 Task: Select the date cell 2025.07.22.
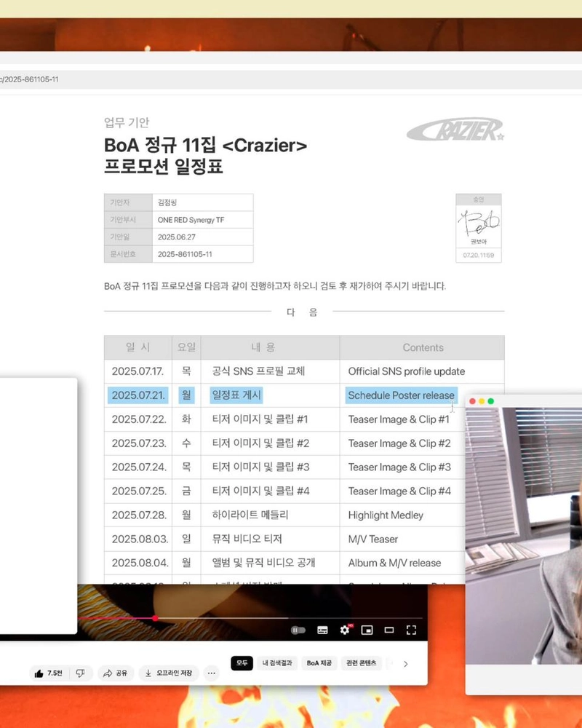(x=137, y=419)
